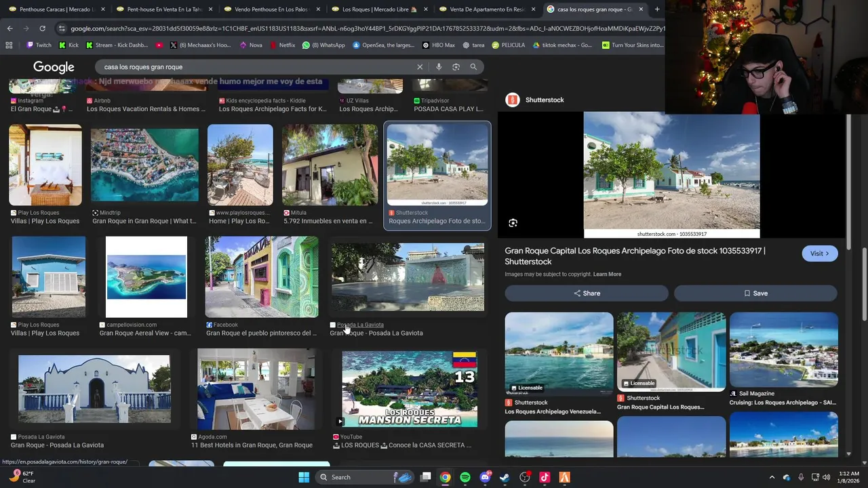The image size is (868, 488).
Task: Click the Windows taskbar Search box
Action: click(366, 477)
